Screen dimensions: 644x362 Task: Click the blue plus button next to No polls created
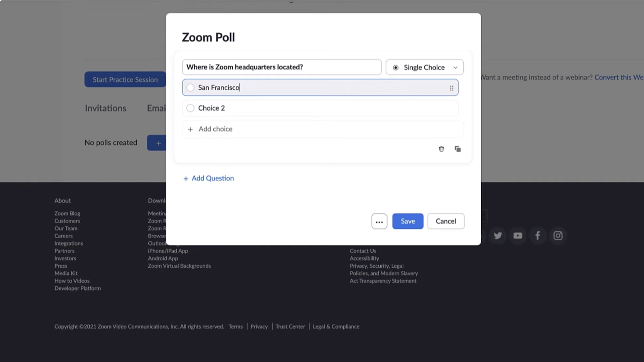click(x=158, y=142)
